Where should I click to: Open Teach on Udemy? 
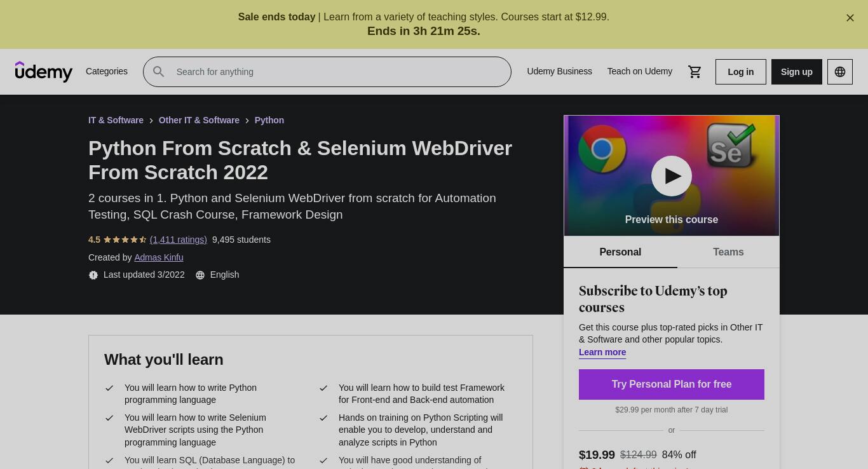click(639, 71)
